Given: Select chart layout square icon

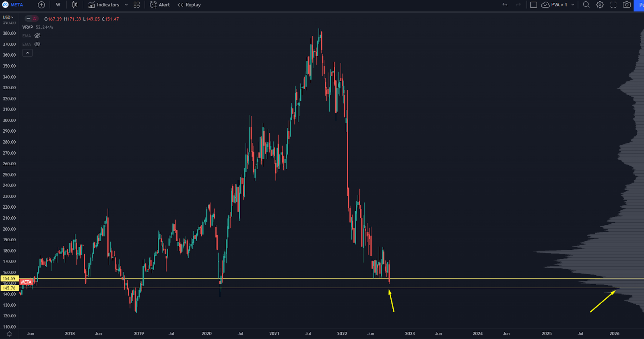Looking at the screenshot, I should pyautogui.click(x=533, y=5).
